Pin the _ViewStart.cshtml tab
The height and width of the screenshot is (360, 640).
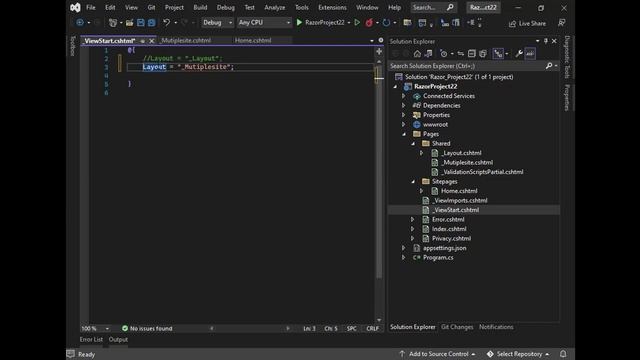(142, 41)
